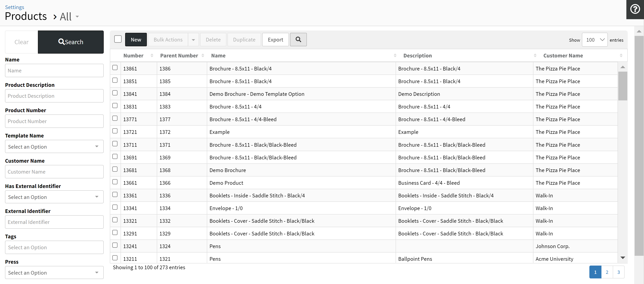Toggle the select-all checkbox in toolbar
644x284 pixels.
click(x=118, y=39)
